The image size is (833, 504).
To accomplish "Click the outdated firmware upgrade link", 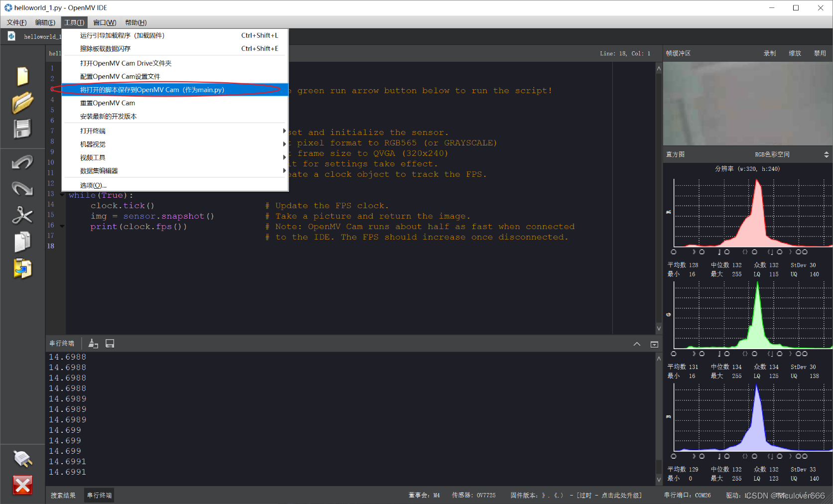I will (609, 495).
